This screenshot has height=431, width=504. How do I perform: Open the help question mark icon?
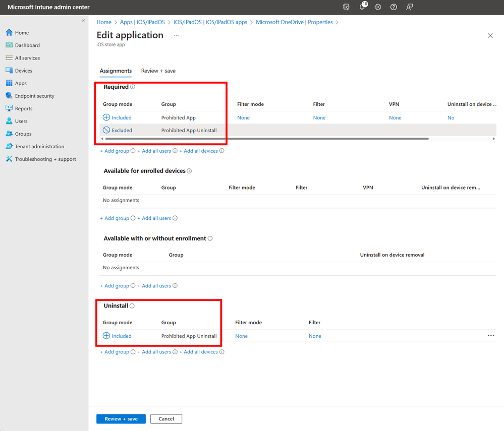coord(394,7)
